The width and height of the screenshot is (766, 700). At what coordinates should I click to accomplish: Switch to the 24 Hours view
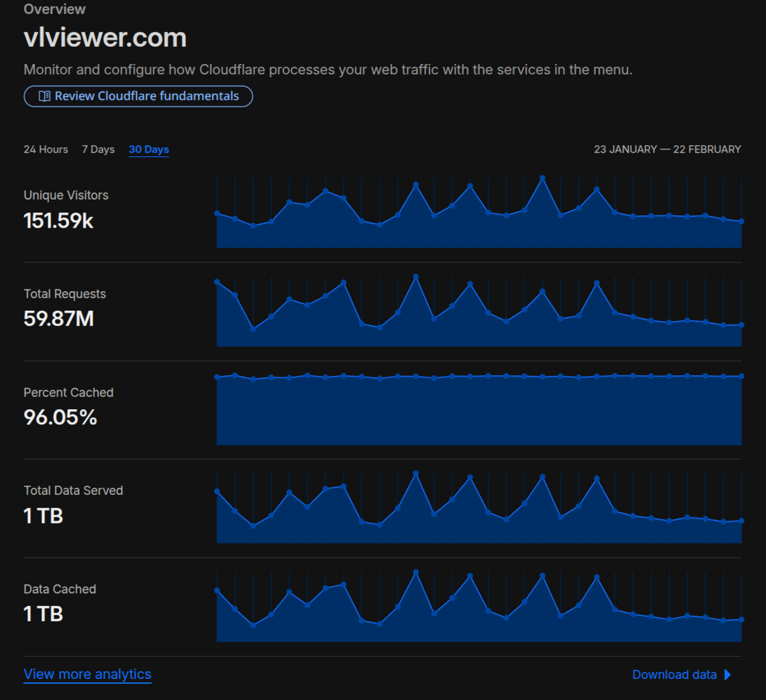(46, 149)
